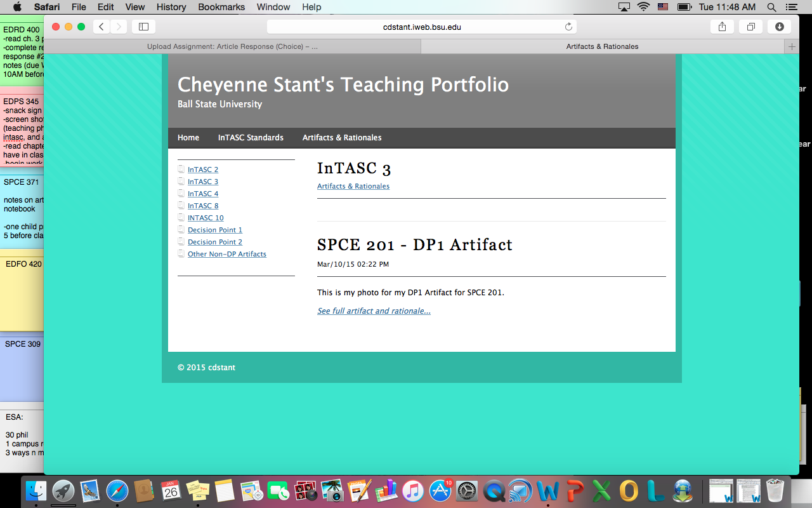Reload the page using the refresh icon
Image resolution: width=812 pixels, height=508 pixels.
(x=568, y=27)
